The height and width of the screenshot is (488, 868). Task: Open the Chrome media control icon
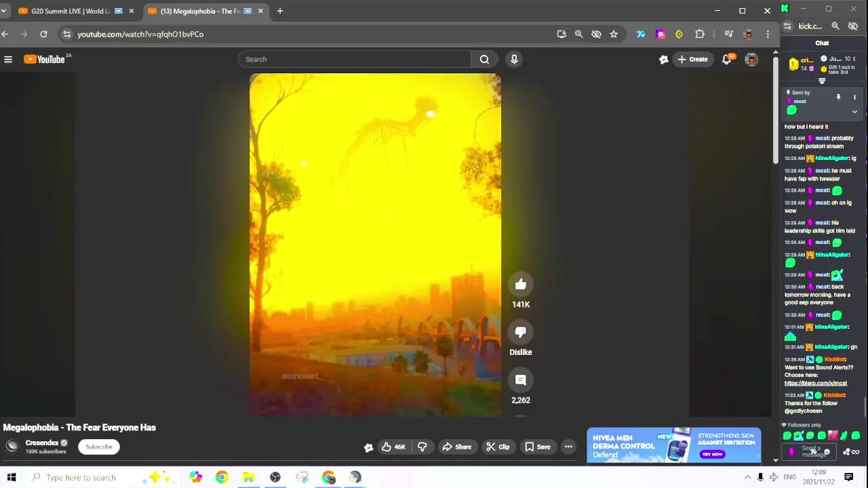tap(728, 34)
